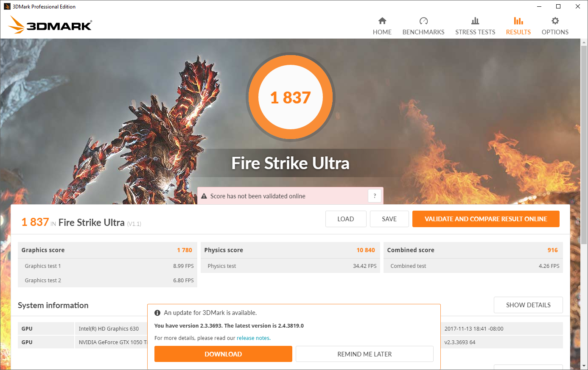
Task: Click the question mark help button
Action: [375, 196]
